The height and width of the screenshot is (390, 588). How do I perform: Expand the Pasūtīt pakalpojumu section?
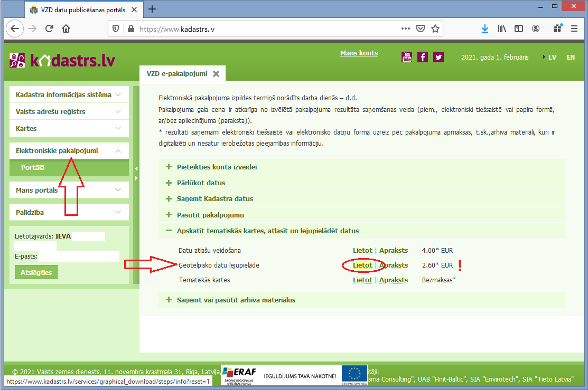pos(210,215)
